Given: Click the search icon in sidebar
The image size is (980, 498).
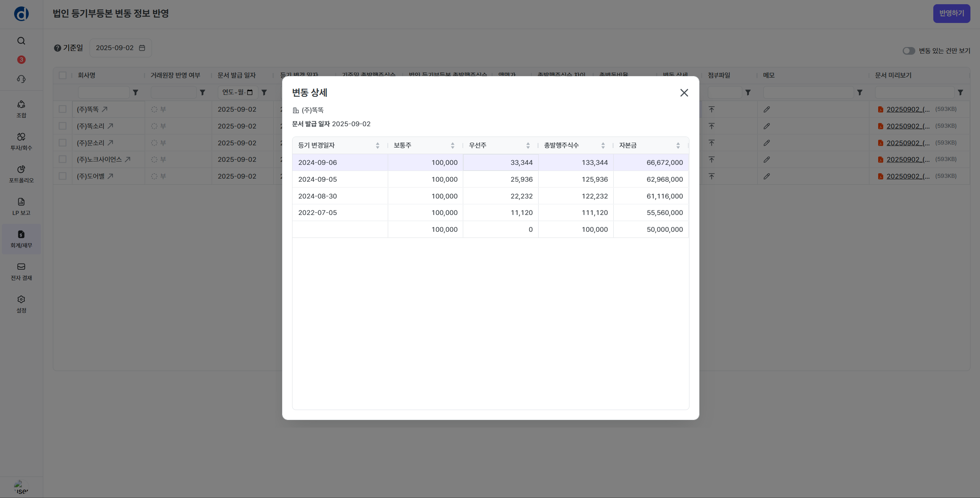Looking at the screenshot, I should (21, 41).
